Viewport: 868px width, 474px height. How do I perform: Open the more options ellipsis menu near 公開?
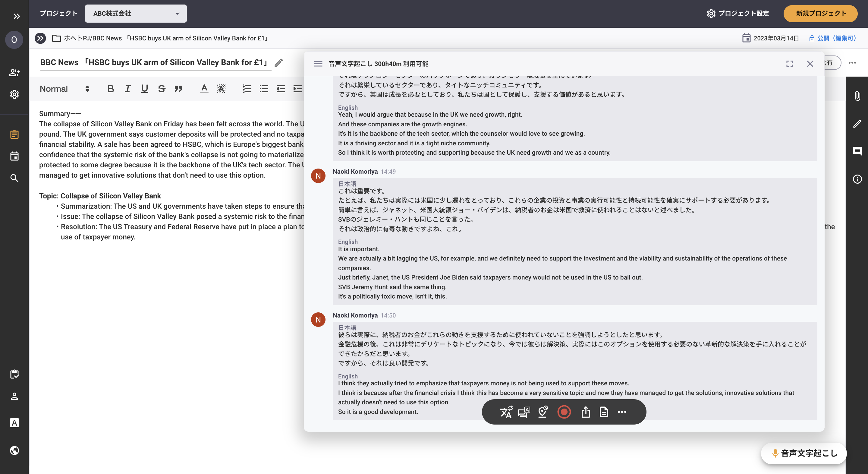point(853,63)
